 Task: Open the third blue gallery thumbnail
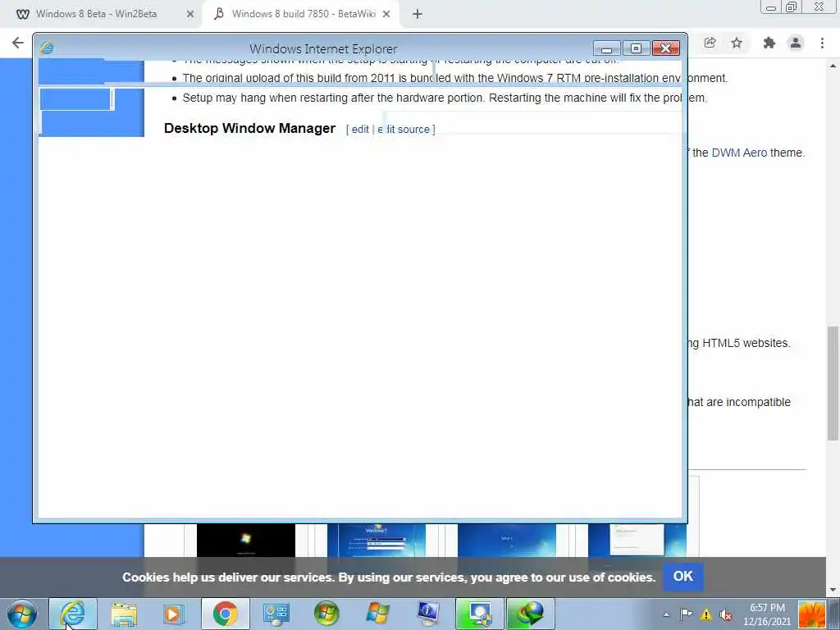(507, 540)
